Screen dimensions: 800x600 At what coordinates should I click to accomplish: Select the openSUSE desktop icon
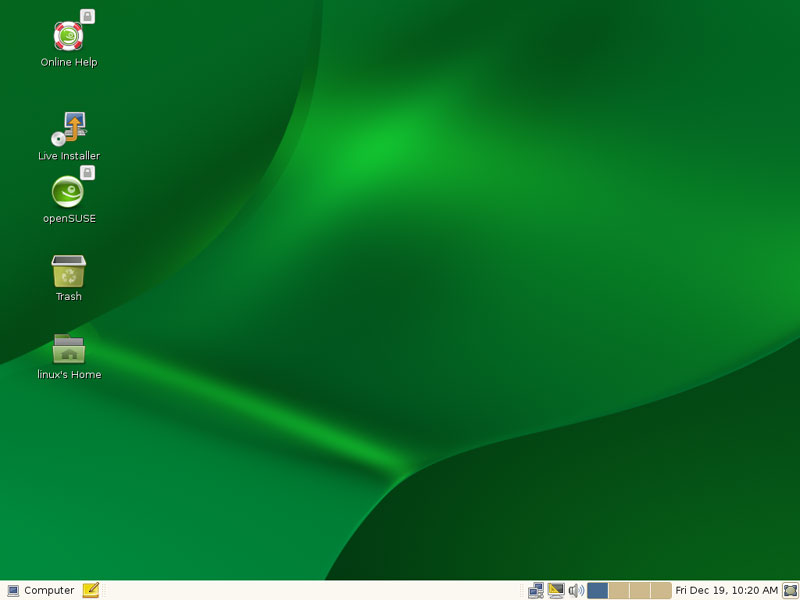[x=68, y=191]
